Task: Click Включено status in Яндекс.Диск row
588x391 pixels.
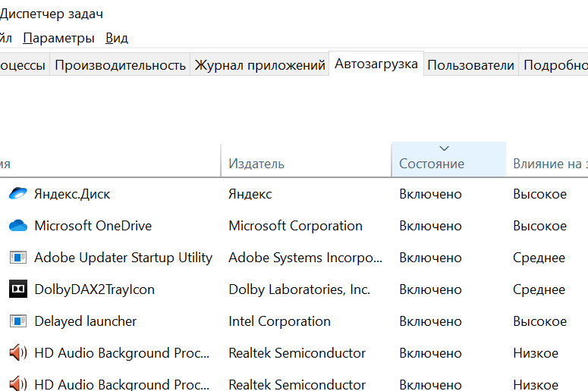Action: point(430,194)
